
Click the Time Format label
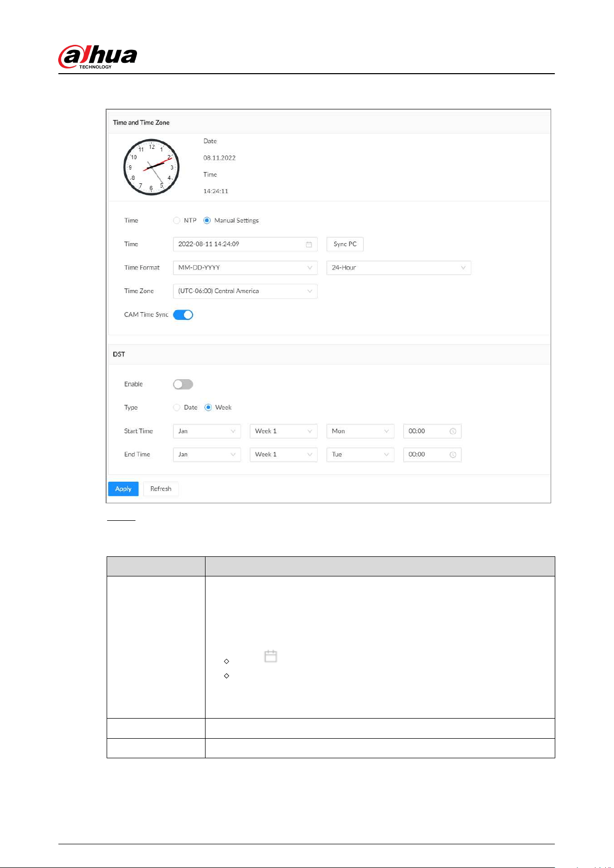pyautogui.click(x=142, y=268)
